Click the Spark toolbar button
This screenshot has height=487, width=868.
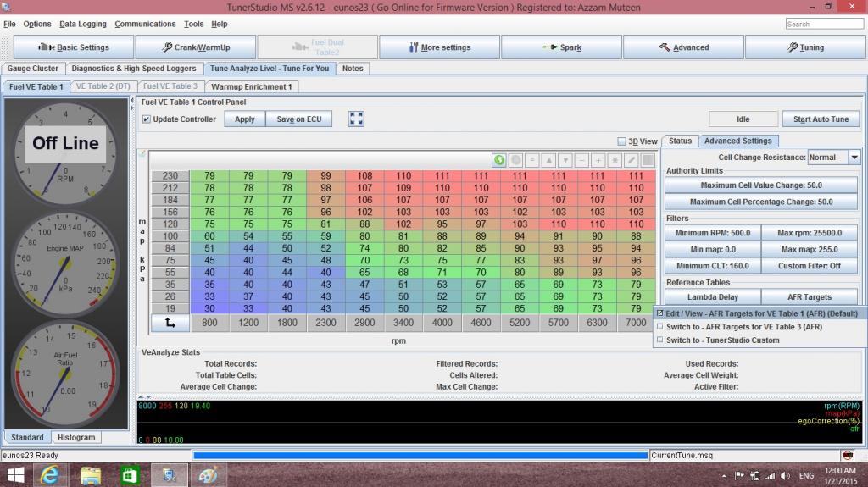point(561,47)
